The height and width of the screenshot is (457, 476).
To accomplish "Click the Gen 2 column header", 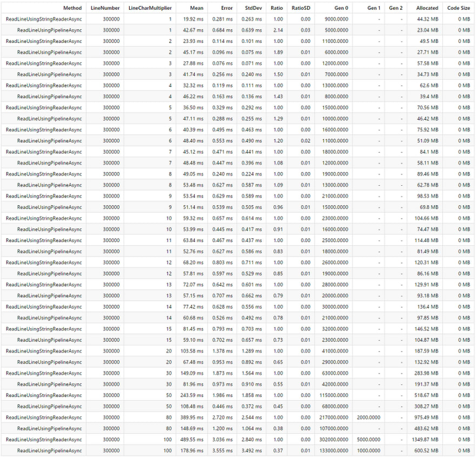I will (395, 8).
